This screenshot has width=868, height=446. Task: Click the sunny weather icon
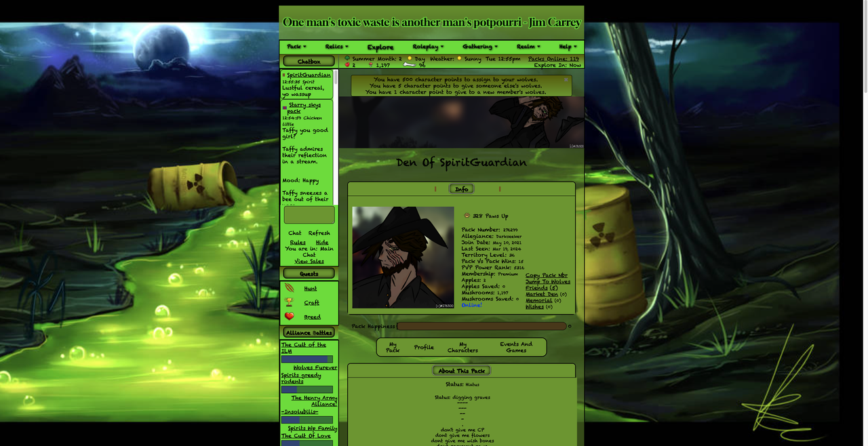click(459, 58)
